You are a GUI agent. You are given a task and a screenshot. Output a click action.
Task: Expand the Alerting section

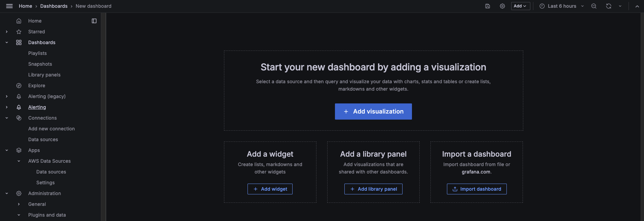[7, 107]
